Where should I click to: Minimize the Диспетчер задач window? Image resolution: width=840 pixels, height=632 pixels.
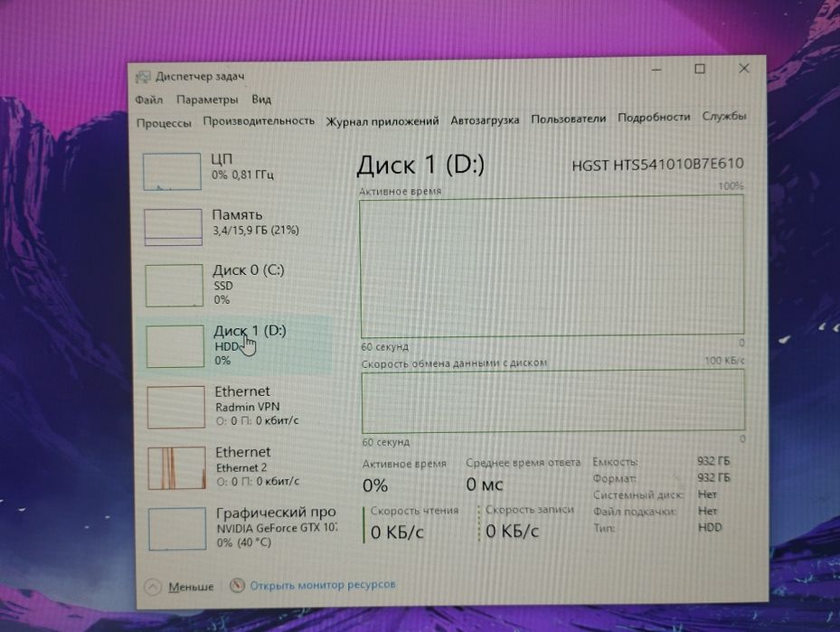[656, 70]
